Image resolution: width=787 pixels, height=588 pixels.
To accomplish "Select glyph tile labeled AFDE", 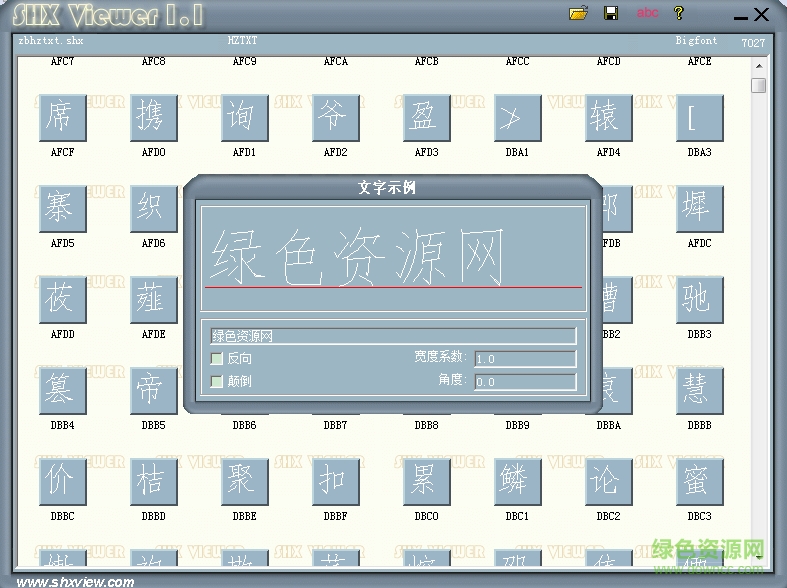I will pos(154,300).
